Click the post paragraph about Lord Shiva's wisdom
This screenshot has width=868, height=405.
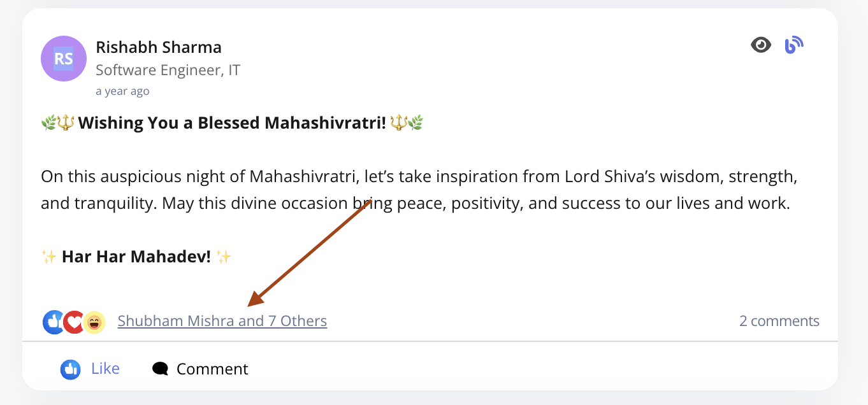(x=419, y=190)
